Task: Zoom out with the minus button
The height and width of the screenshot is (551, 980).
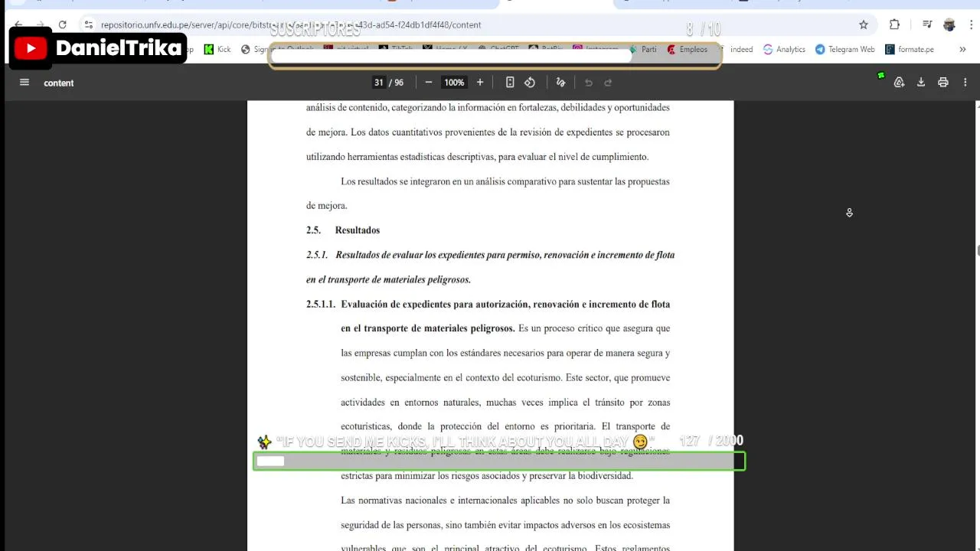Action: click(429, 83)
